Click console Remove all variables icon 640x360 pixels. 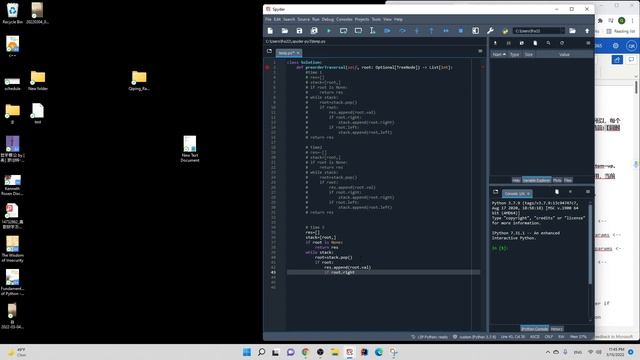(x=557, y=191)
